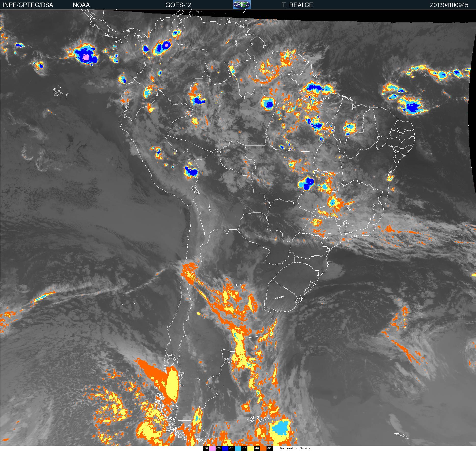Click the GOES-12 satellite label

click(x=178, y=5)
